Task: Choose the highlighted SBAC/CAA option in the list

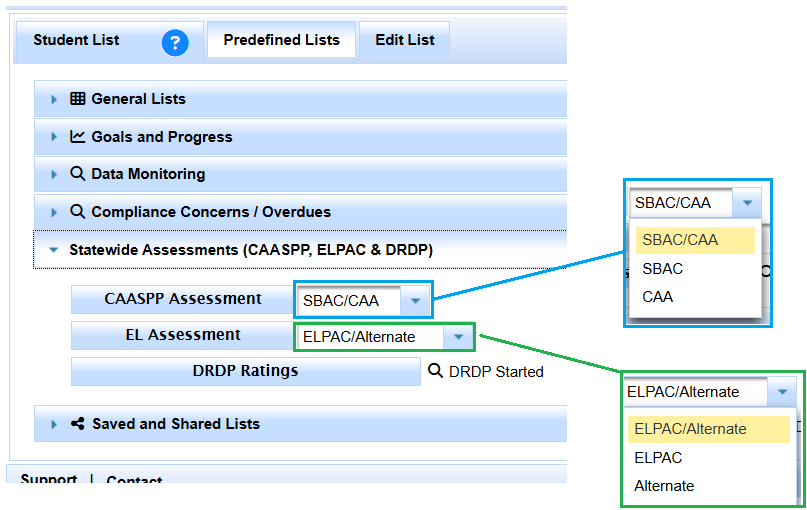Action: 695,240
